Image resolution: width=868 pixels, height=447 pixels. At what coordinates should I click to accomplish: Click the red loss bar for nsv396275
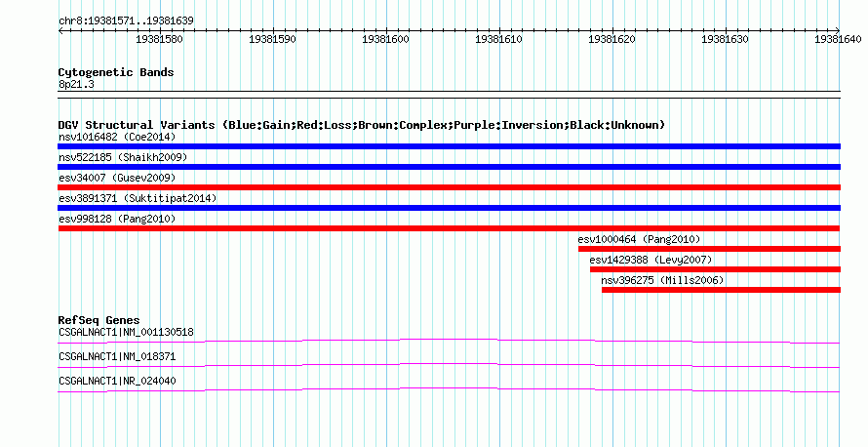pyautogui.click(x=721, y=290)
